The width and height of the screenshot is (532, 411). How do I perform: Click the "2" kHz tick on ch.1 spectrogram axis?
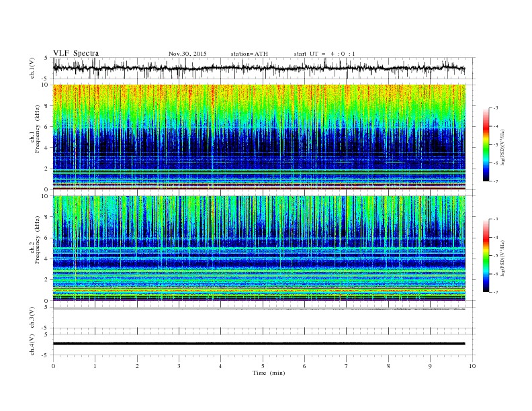coord(47,169)
